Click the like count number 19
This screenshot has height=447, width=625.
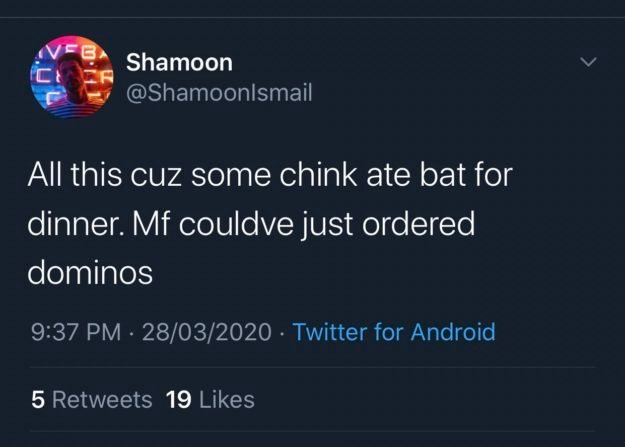point(178,400)
